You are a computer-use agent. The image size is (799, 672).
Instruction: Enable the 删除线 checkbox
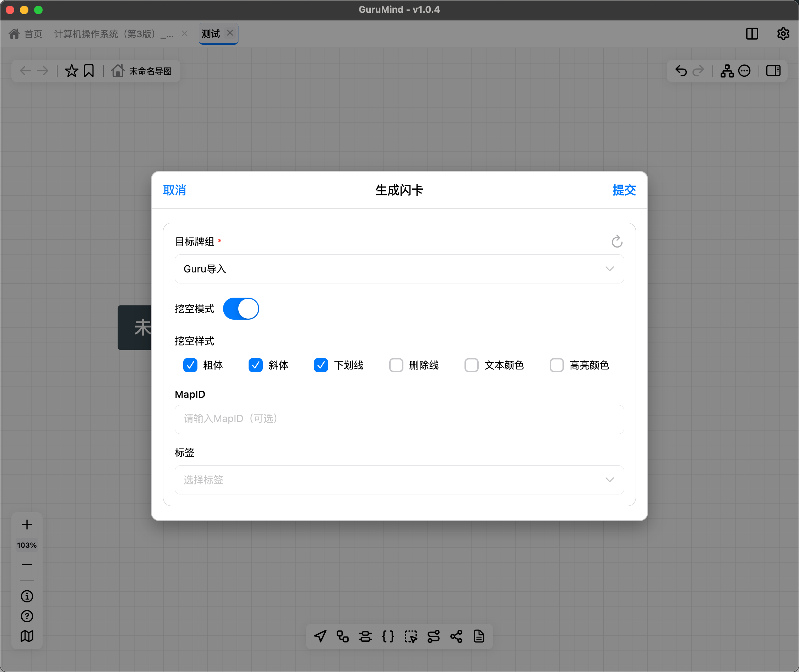point(396,365)
